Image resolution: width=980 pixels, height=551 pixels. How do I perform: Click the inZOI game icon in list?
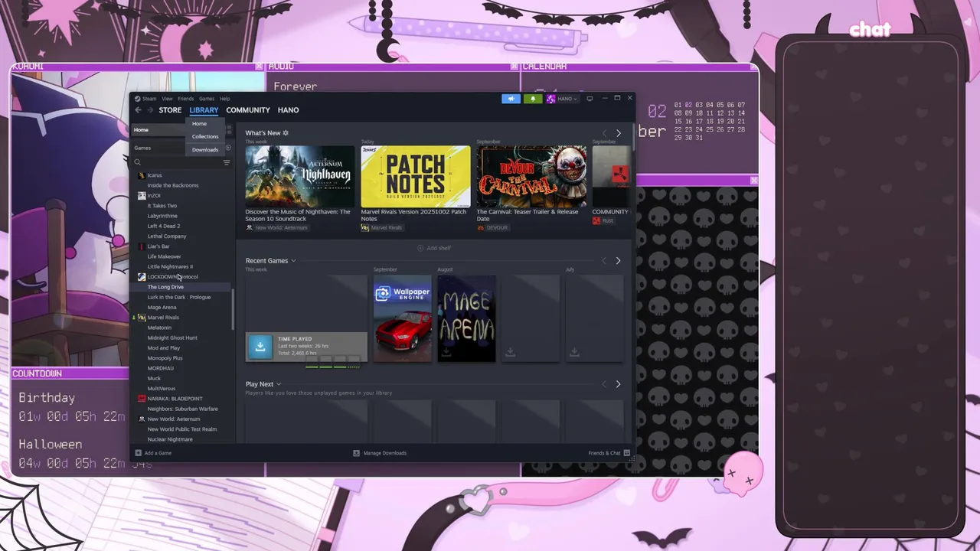point(142,196)
